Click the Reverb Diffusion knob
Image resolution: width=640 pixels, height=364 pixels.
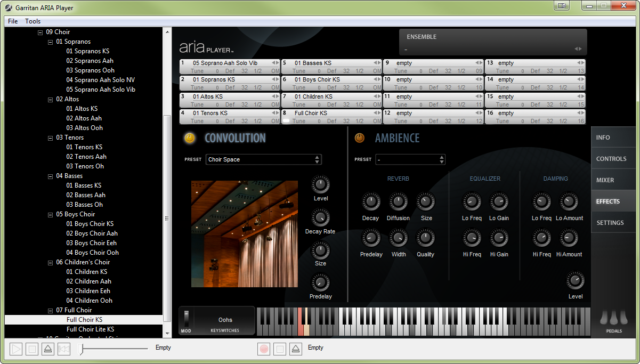click(398, 201)
